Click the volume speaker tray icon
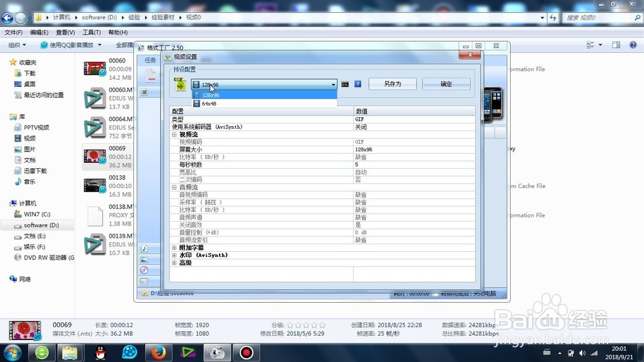This screenshot has width=644, height=362. pyautogui.click(x=582, y=353)
